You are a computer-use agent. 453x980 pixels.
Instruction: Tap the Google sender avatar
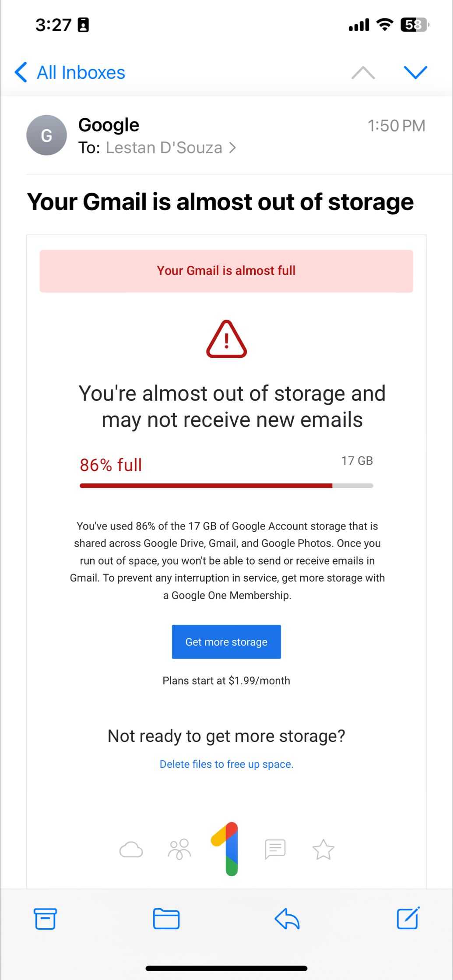click(46, 135)
